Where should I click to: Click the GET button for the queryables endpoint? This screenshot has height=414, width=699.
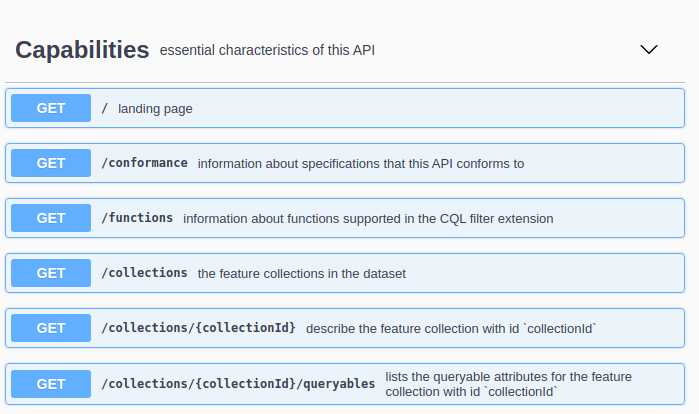pyautogui.click(x=51, y=384)
